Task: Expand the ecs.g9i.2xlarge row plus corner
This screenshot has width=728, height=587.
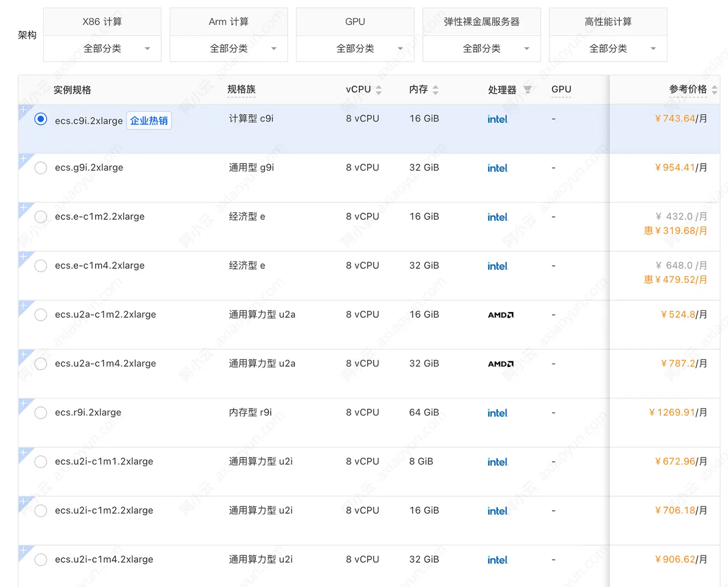Action: click(x=23, y=159)
